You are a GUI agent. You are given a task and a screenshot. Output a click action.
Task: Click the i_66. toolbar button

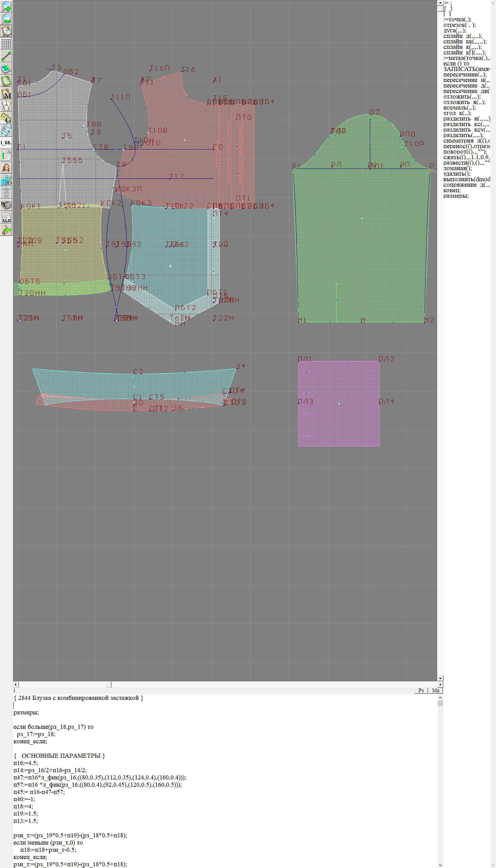pos(6,143)
